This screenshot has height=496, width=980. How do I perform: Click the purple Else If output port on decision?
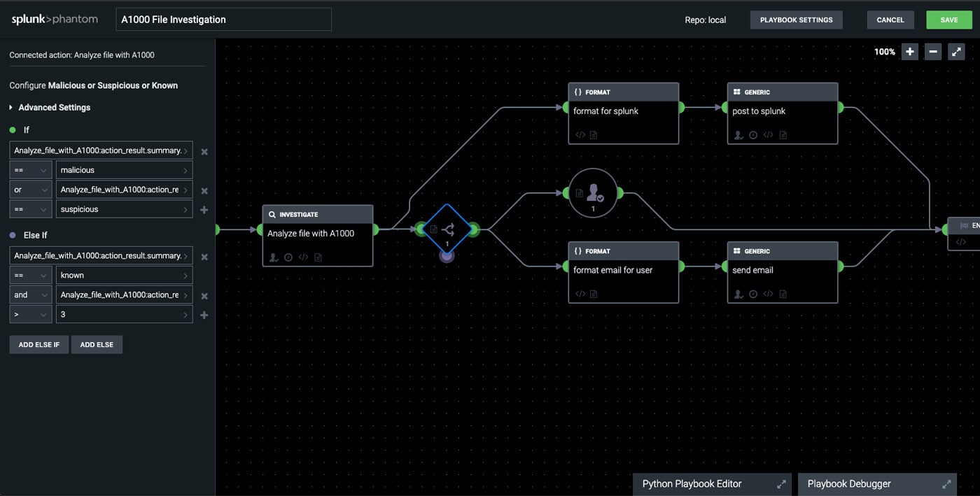[447, 256]
